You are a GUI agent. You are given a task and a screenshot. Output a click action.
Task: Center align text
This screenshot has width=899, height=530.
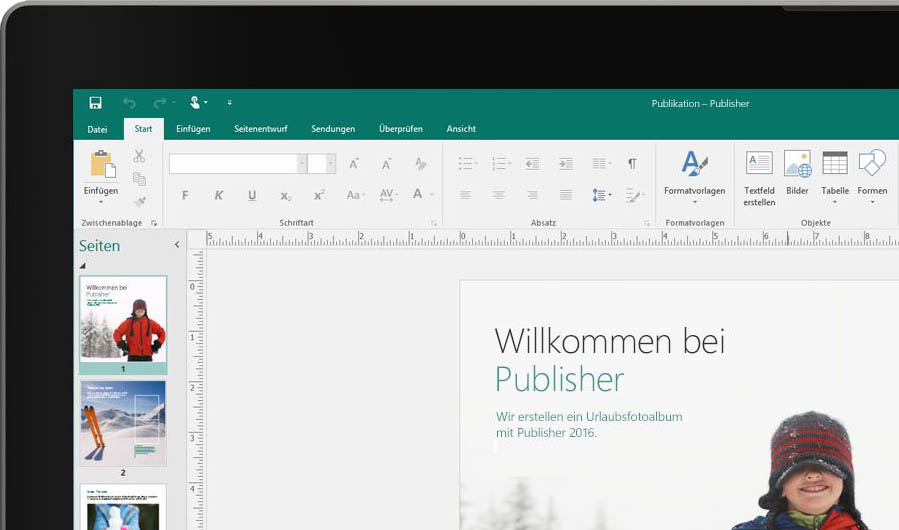pos(499,196)
